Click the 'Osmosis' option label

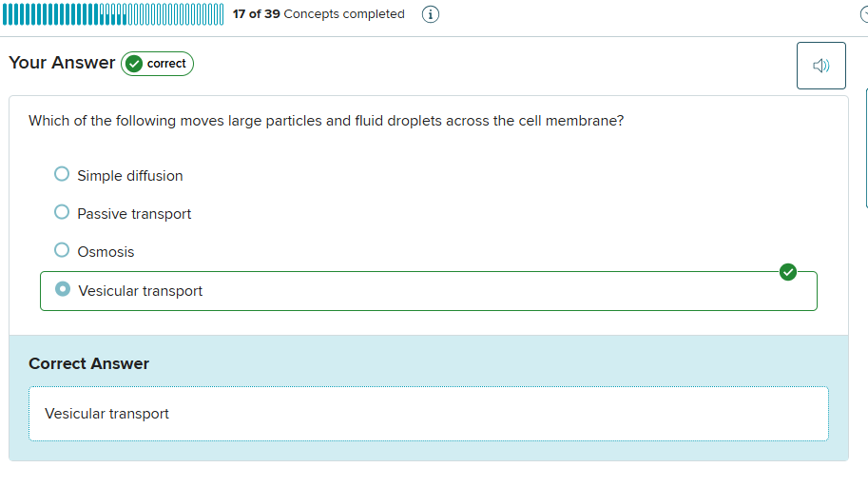(106, 252)
